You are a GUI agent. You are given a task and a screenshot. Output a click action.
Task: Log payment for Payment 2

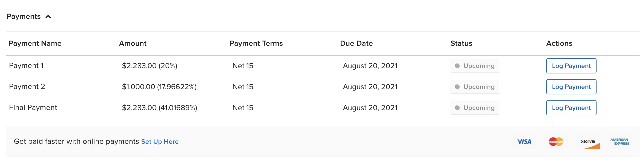click(571, 87)
